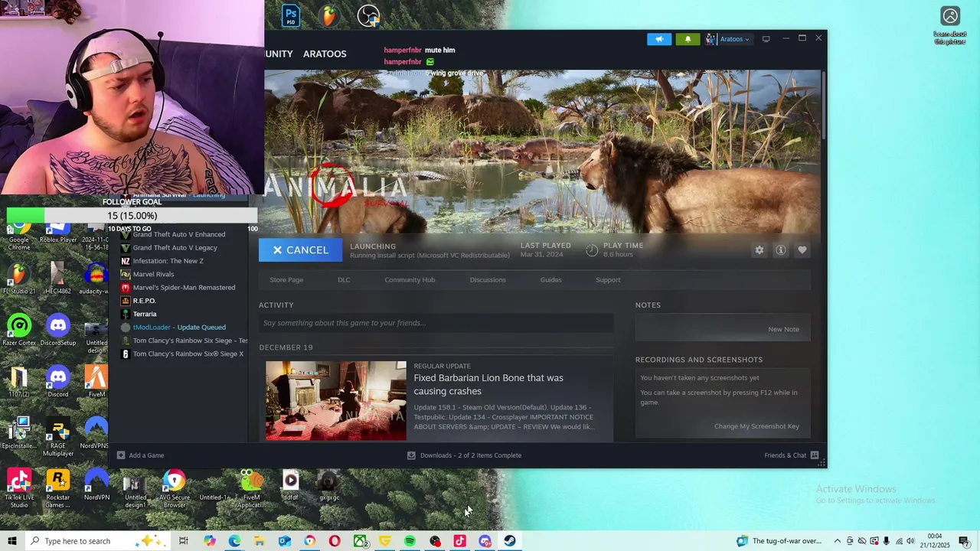Screen dimensions: 980x551
Task: Open Friends & Chat
Action: click(x=791, y=455)
